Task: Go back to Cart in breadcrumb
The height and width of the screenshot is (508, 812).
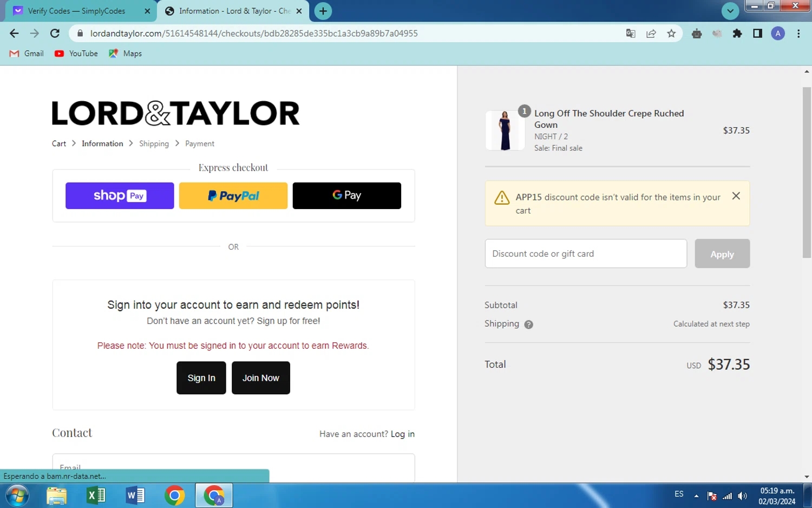Action: [x=59, y=144]
